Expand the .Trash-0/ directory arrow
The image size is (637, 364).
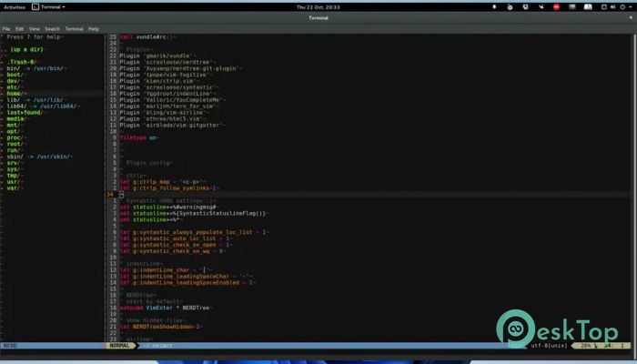(x=2, y=62)
